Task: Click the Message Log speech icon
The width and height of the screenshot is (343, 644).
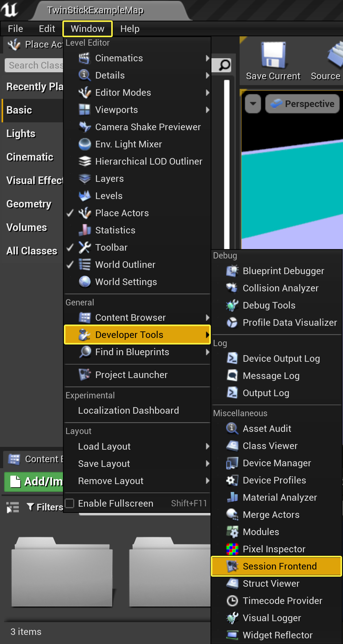Action: (232, 376)
